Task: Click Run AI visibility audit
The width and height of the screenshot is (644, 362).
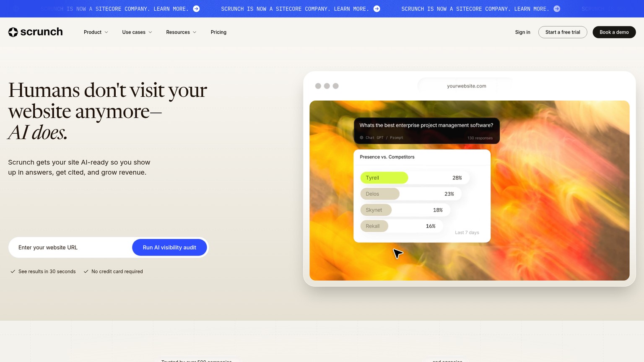Action: pos(169,248)
